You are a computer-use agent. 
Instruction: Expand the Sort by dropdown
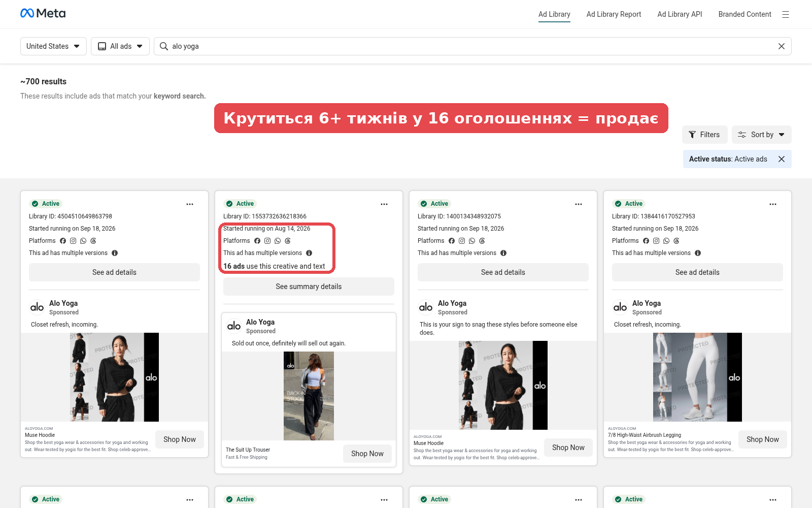click(762, 135)
